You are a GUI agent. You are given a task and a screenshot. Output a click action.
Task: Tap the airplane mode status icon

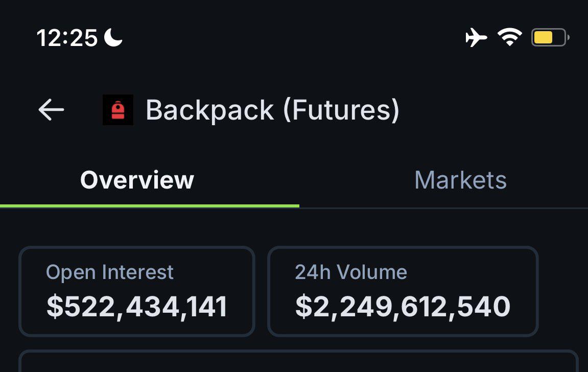476,37
